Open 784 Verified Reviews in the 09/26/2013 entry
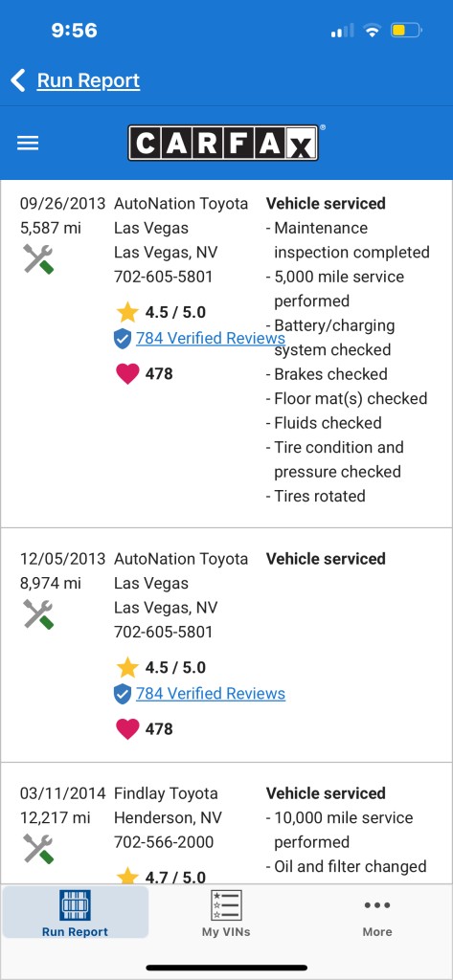Screen dimensions: 453x980 pos(211,338)
